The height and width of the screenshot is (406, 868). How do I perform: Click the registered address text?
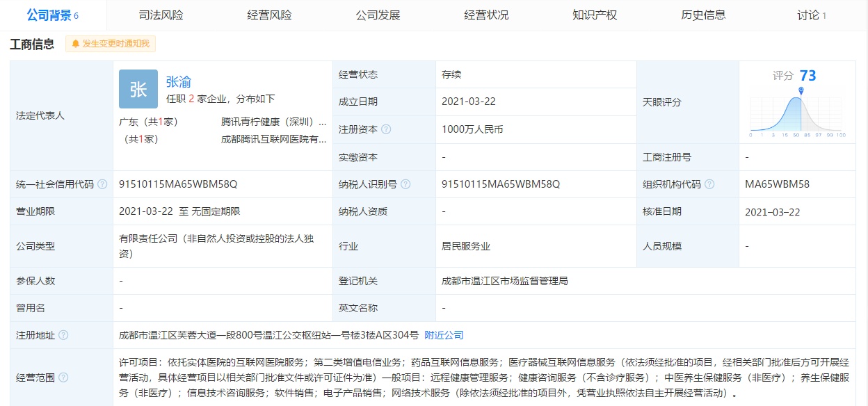click(x=268, y=335)
